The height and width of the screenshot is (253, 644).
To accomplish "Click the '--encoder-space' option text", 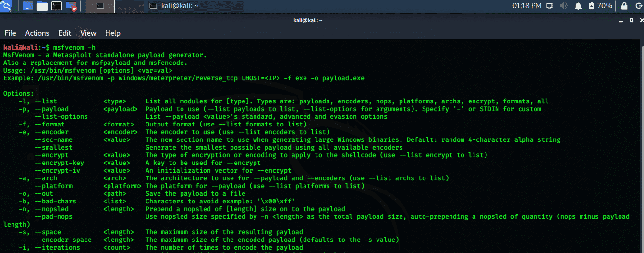I will point(63,240).
